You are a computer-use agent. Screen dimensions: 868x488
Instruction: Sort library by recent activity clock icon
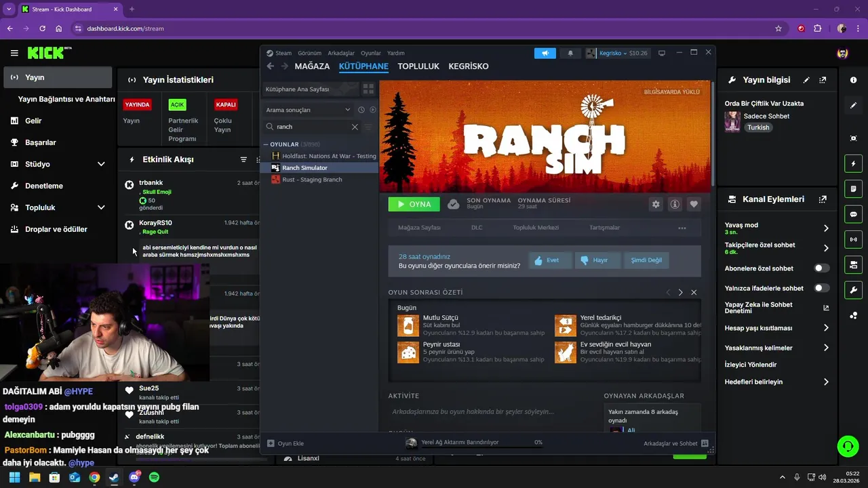click(x=361, y=110)
